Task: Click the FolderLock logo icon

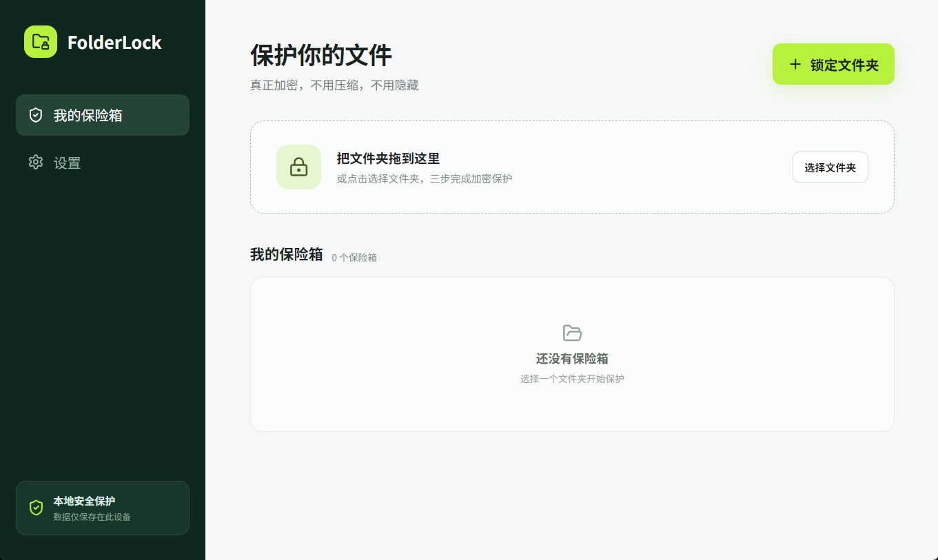Action: point(41,42)
